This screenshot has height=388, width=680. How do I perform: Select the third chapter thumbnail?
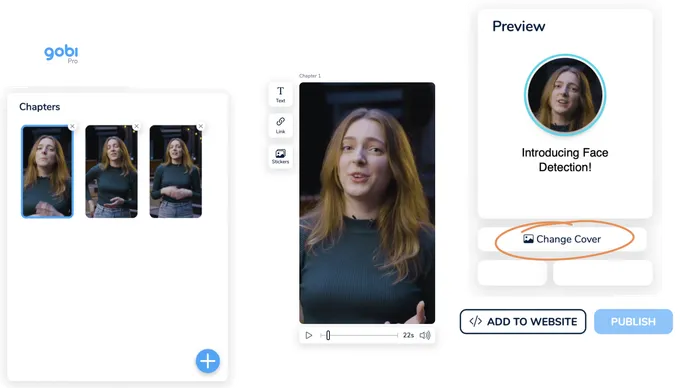pyautogui.click(x=176, y=172)
